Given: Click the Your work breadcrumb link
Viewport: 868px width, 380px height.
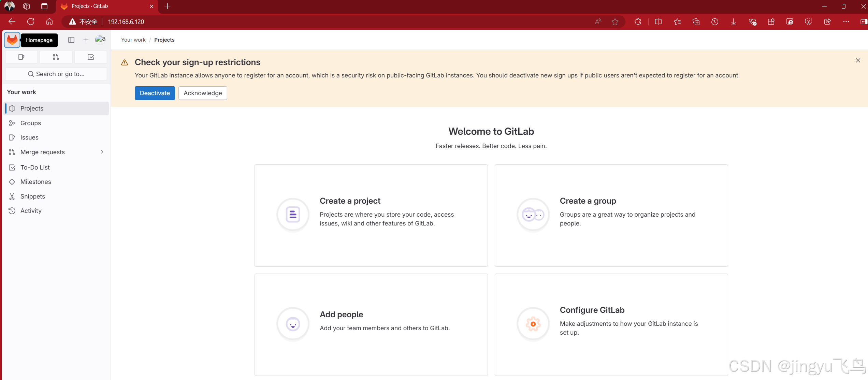Looking at the screenshot, I should pyautogui.click(x=133, y=40).
